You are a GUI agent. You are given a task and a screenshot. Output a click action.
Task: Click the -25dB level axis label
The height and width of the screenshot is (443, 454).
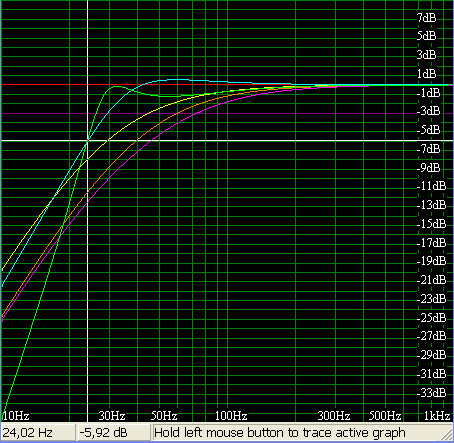click(x=431, y=317)
